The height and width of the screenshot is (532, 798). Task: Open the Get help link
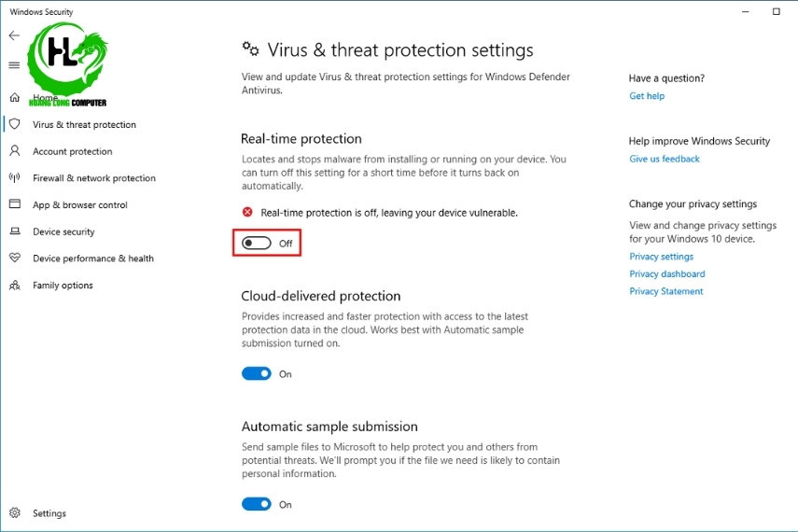647,96
